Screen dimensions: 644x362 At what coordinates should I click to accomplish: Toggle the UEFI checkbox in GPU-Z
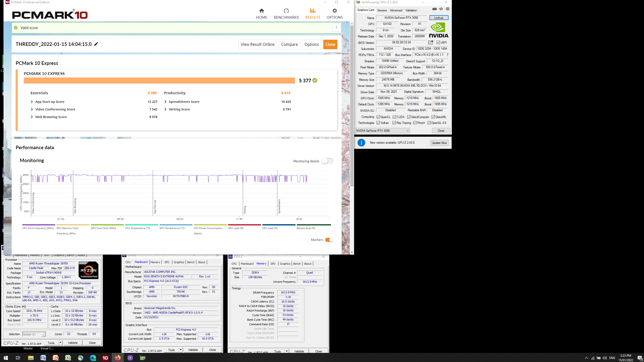coord(438,43)
